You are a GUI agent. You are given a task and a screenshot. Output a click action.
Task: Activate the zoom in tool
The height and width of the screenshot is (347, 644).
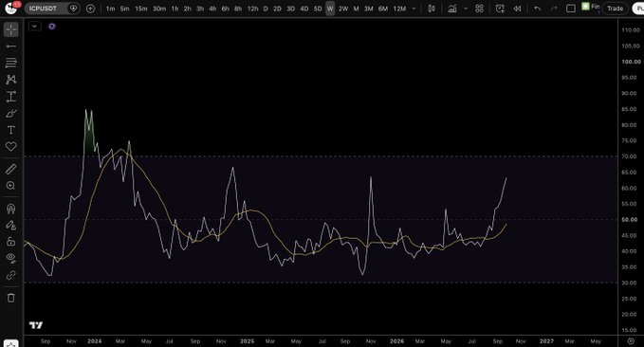[x=11, y=186]
